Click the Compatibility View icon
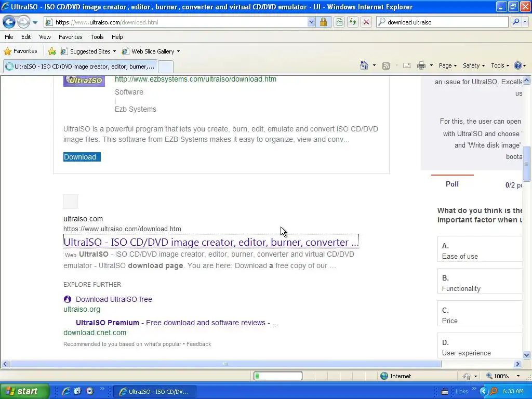Viewport: 532px width, 399px height. 339,22
